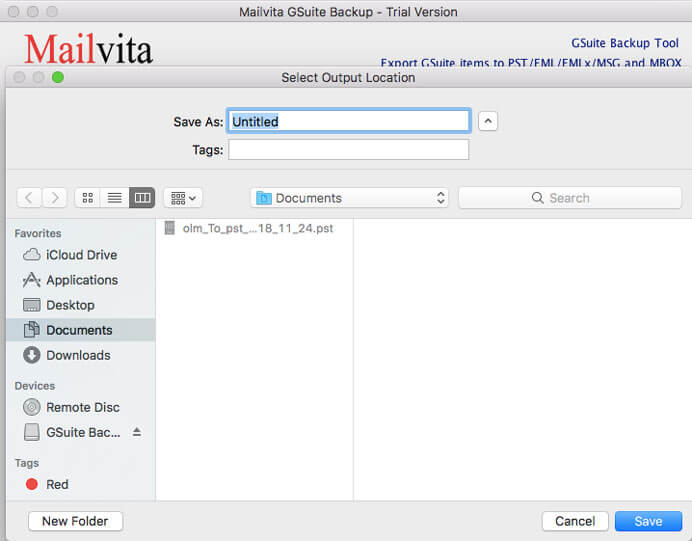
Task: Click the Save button
Action: click(x=648, y=521)
